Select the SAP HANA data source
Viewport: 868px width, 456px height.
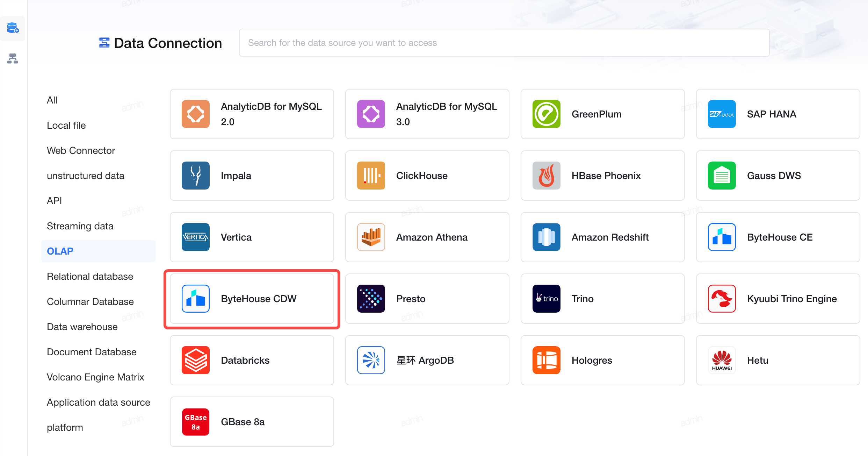[x=778, y=114]
